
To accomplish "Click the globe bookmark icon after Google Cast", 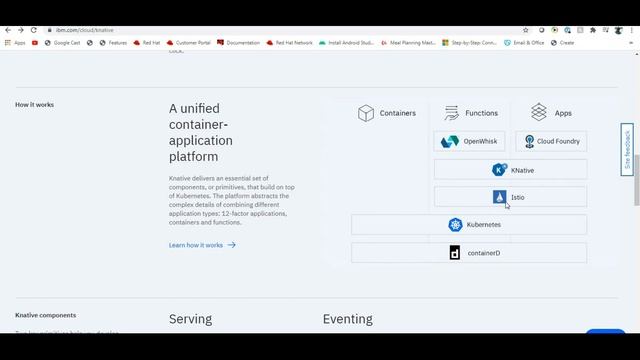I will tap(90, 43).
